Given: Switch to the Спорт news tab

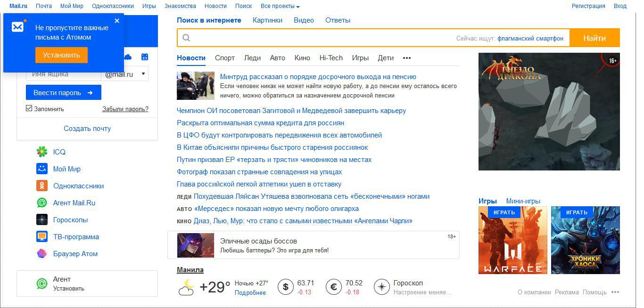Looking at the screenshot, I should [225, 58].
